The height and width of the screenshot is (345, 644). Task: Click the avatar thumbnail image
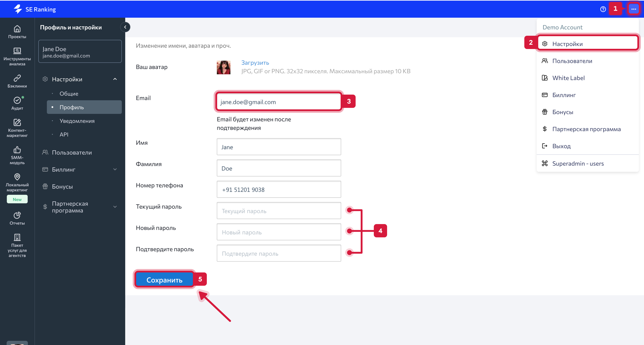(224, 67)
